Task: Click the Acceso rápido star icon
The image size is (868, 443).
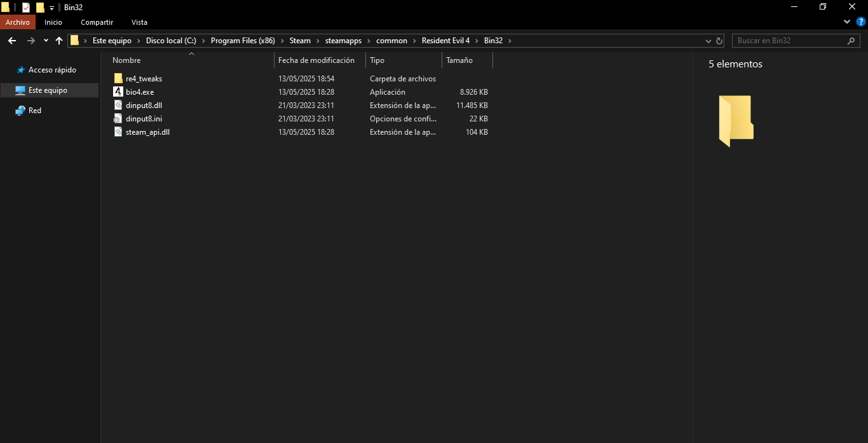Action: coord(20,70)
